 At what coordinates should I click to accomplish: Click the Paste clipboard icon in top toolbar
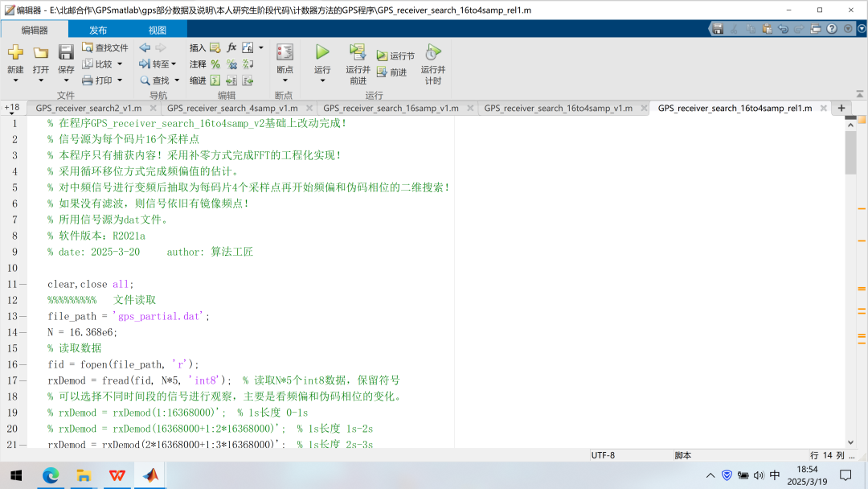[767, 29]
